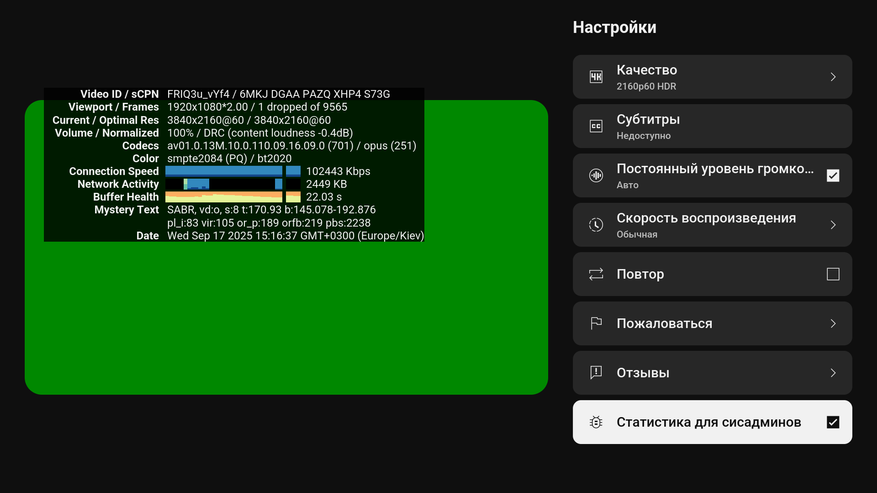Click the stable volume waveform icon
877x493 pixels.
pyautogui.click(x=596, y=176)
